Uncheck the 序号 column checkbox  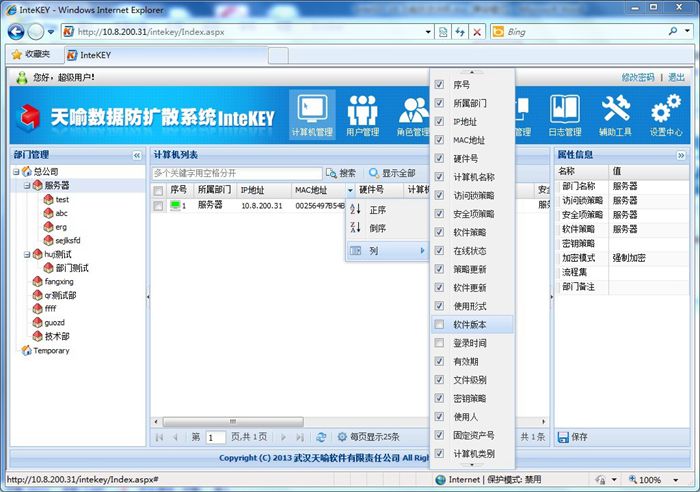pyautogui.click(x=439, y=84)
